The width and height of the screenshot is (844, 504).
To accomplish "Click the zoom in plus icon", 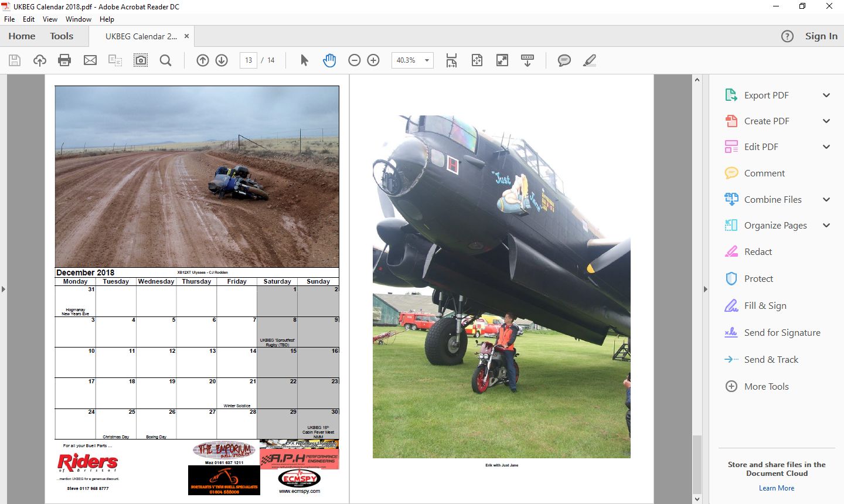I will pos(373,60).
